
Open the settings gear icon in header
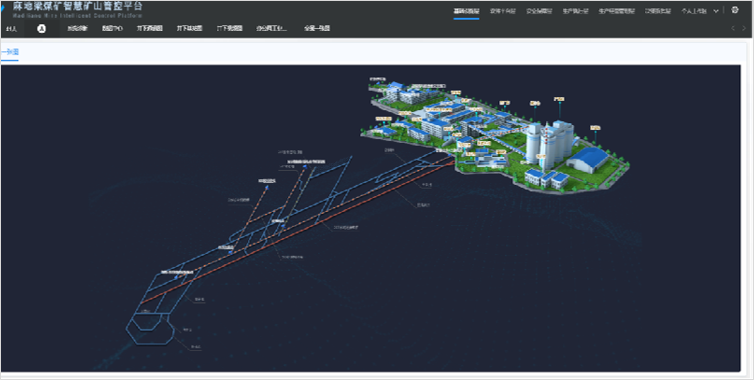[735, 10]
